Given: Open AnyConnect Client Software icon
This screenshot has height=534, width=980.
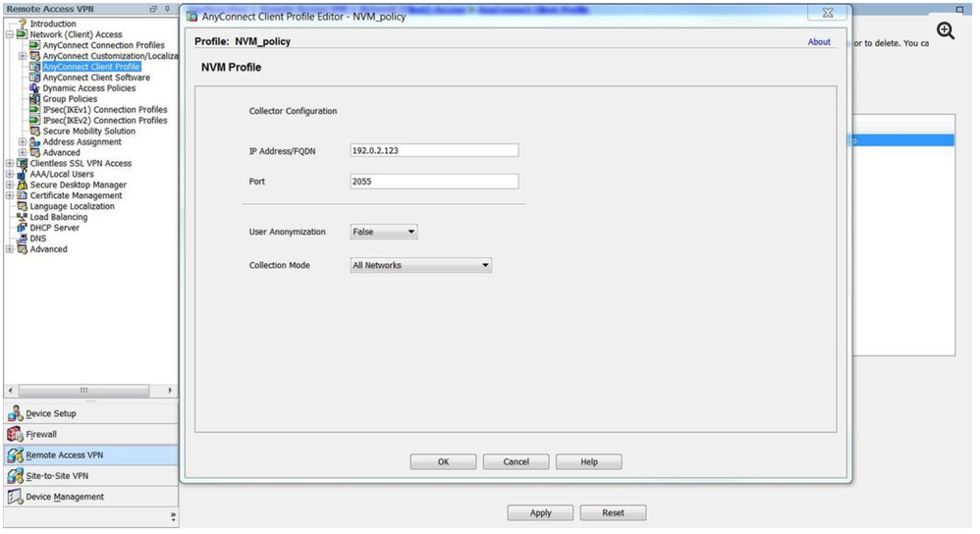Looking at the screenshot, I should pyautogui.click(x=35, y=78).
